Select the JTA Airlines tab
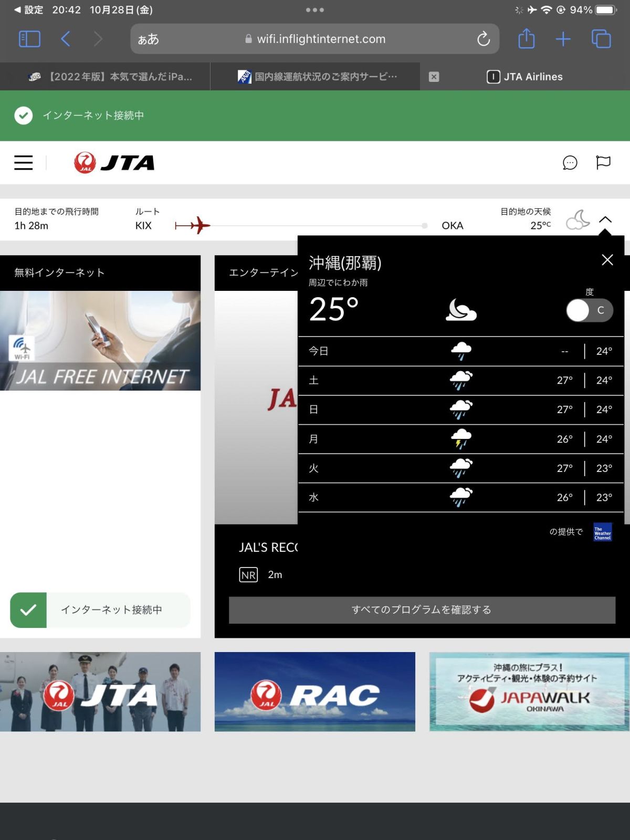Image resolution: width=630 pixels, height=840 pixels. 525,77
